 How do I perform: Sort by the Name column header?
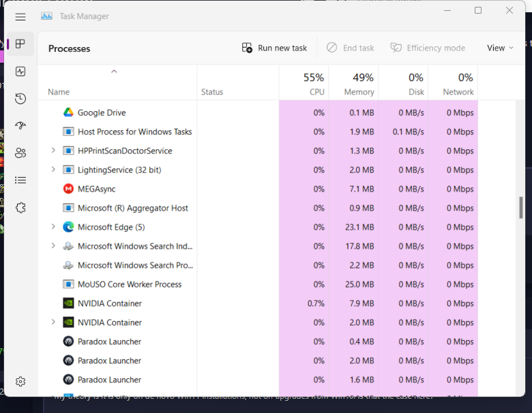pyautogui.click(x=117, y=82)
